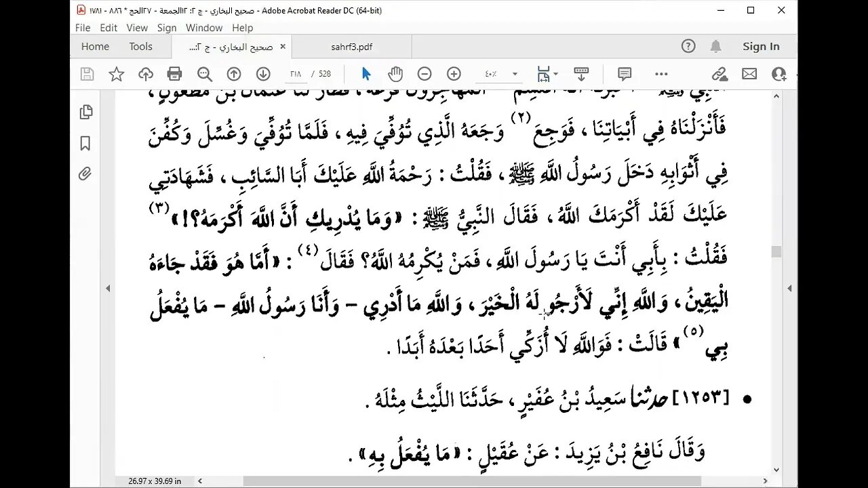Print the document with printer icon
The image size is (868, 488).
175,74
